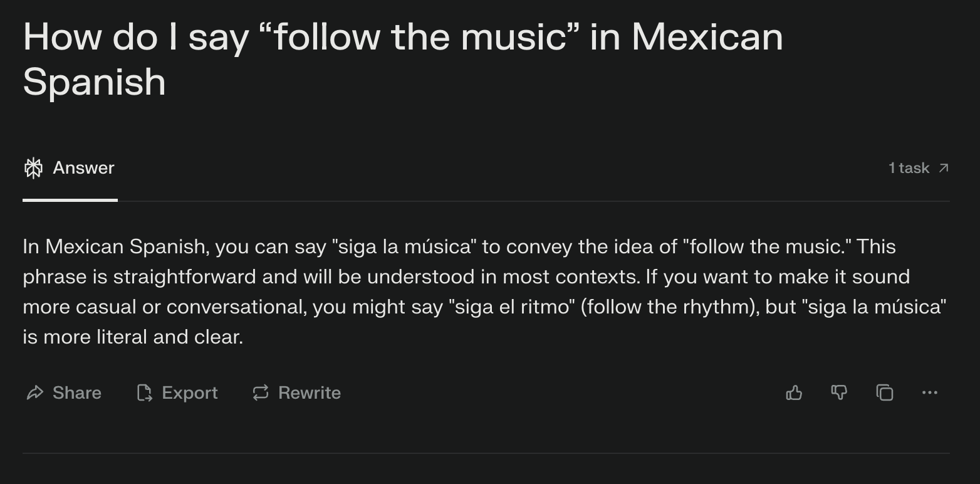Click the Export document icon
The width and height of the screenshot is (980, 484).
[x=144, y=392]
